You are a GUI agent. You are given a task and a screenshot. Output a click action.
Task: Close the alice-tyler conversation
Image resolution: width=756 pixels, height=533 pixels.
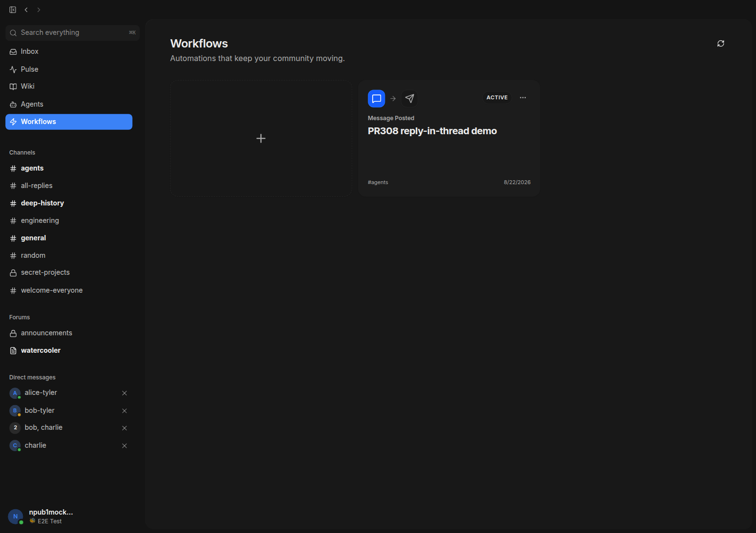(125, 393)
